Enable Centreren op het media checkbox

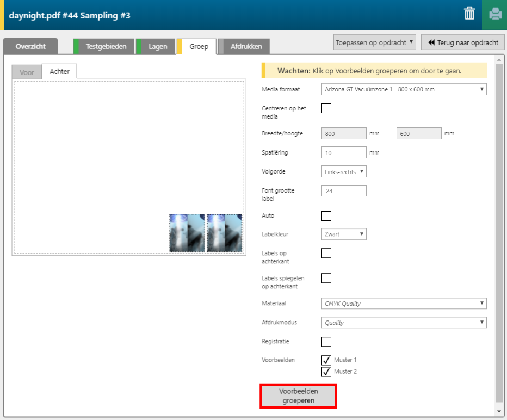click(x=326, y=108)
